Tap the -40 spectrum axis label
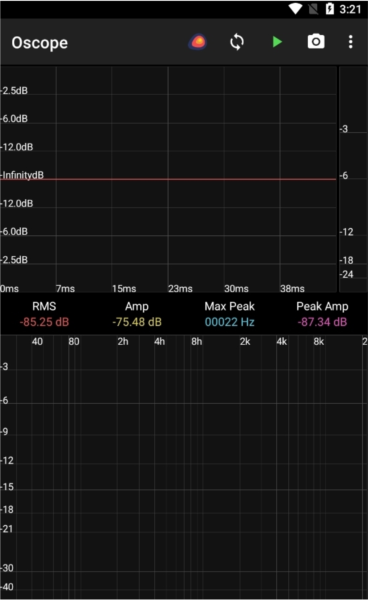The height and width of the screenshot is (600, 368). tap(7, 587)
